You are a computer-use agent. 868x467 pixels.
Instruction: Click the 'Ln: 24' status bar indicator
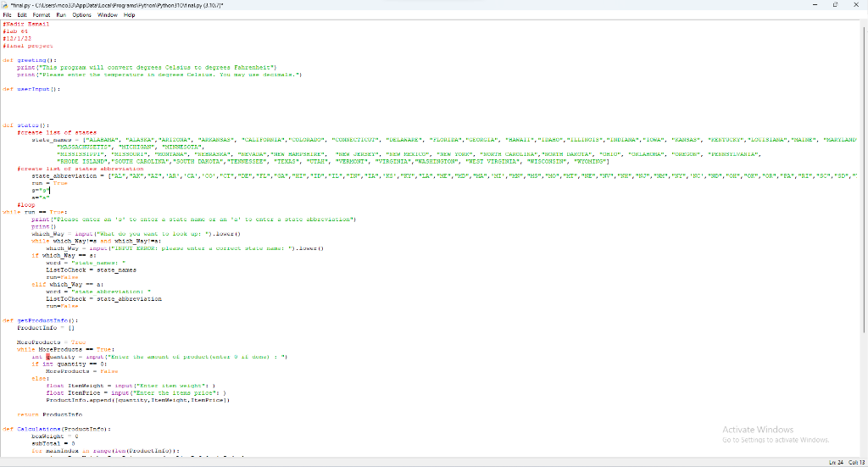836,463
